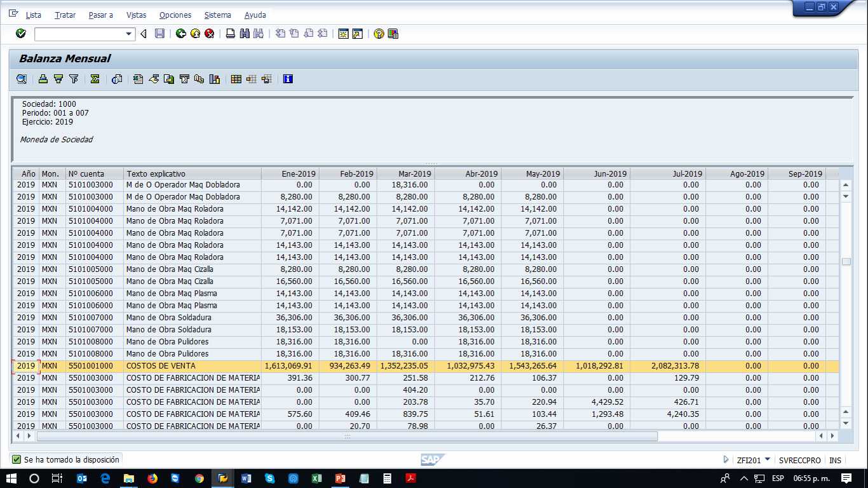Click 'Se ha tomado la disposición' status message
This screenshot has width=868, height=488.
click(71, 459)
